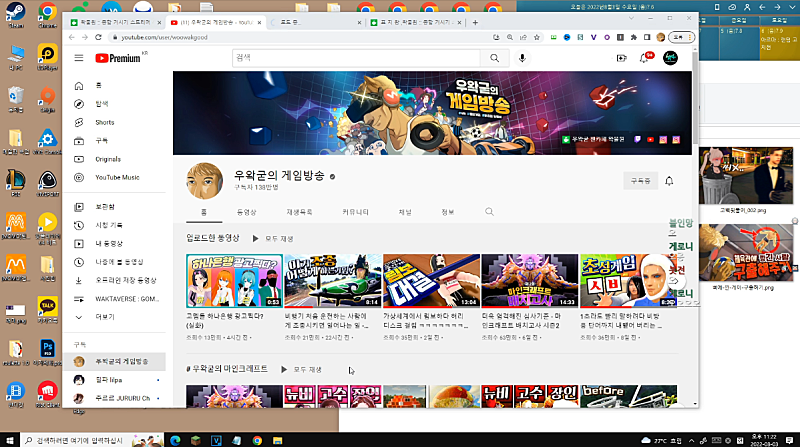Switch to the 커뮤니티 (Community) tab
The height and width of the screenshot is (447, 800).
click(356, 212)
